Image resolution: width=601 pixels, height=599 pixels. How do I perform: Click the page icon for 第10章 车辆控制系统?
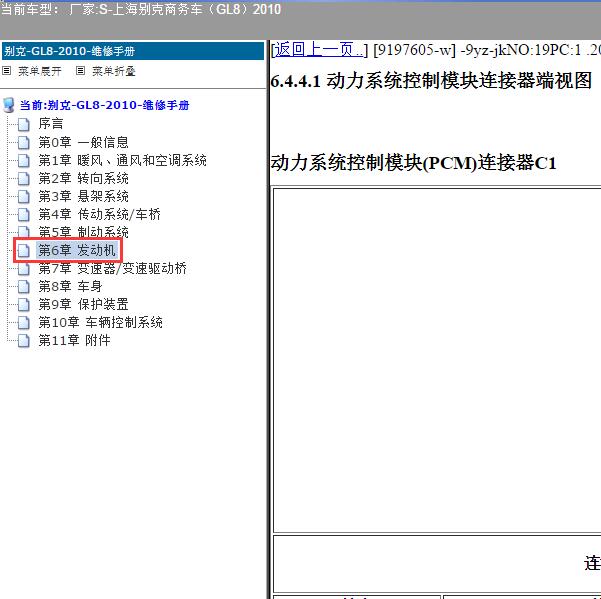(x=24, y=323)
